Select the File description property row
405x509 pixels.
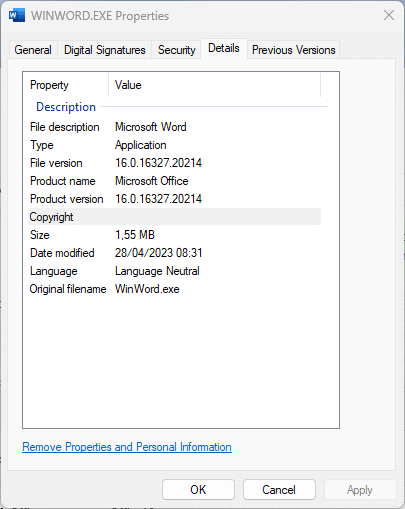pos(174,127)
